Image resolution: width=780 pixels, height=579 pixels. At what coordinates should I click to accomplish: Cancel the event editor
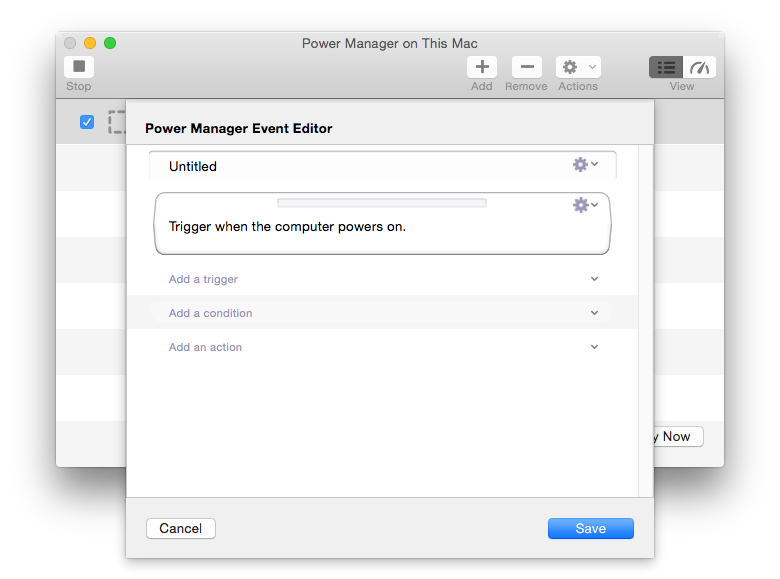click(181, 528)
